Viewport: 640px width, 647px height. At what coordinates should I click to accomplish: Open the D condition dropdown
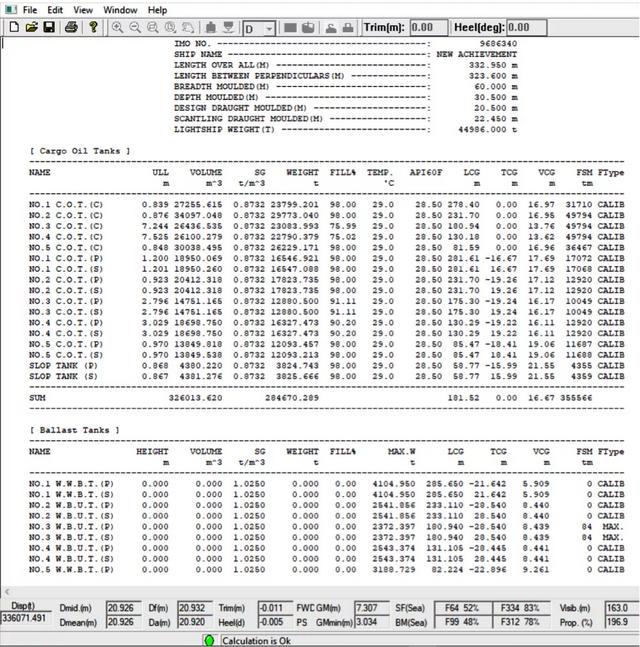[269, 29]
